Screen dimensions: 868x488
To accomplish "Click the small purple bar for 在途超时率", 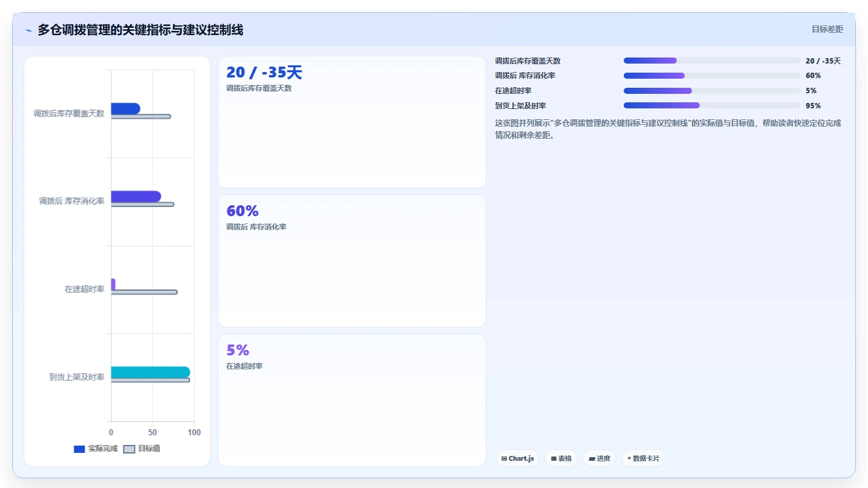I will (x=113, y=284).
